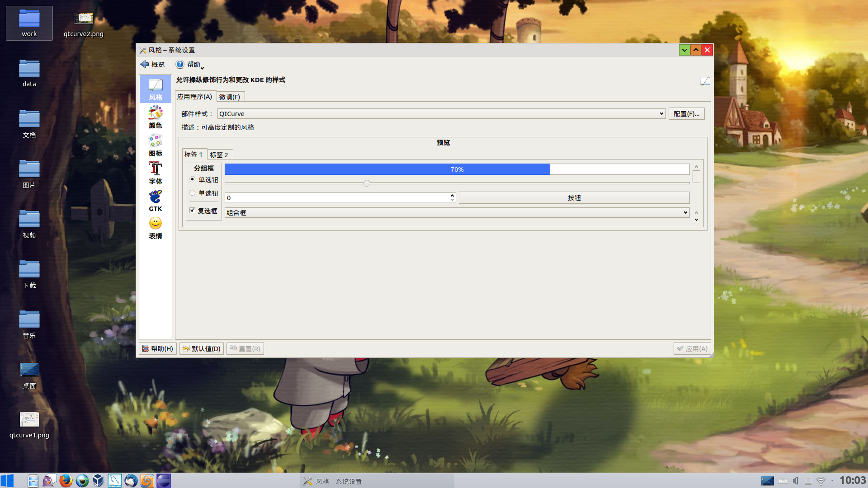Launch Eclipse from the taskbar

click(x=164, y=481)
